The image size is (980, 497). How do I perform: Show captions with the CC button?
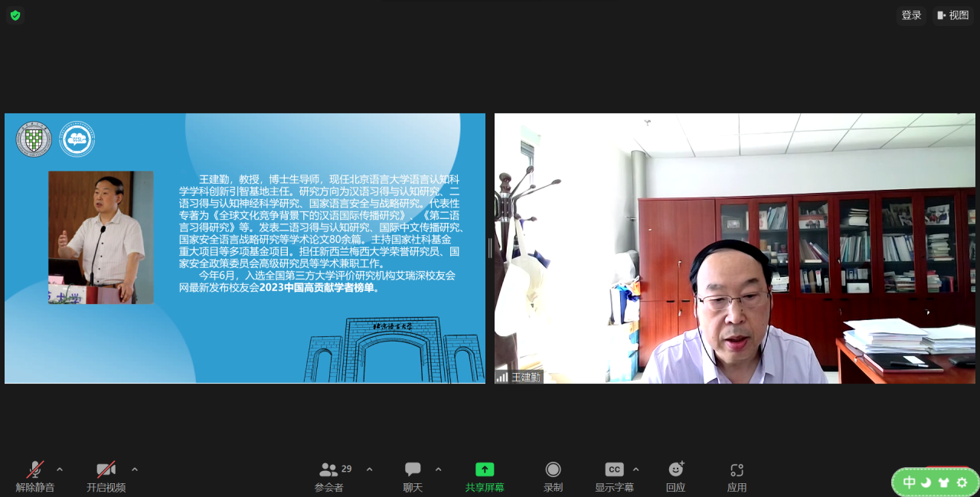[x=614, y=476]
